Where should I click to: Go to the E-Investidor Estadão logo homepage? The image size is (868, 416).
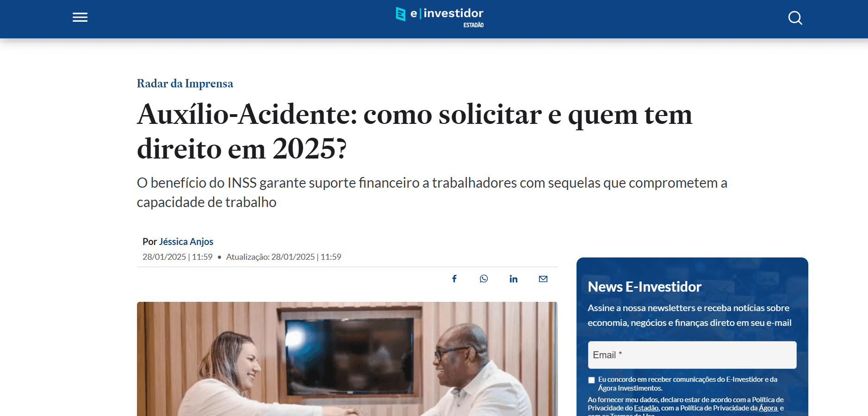coord(440,18)
